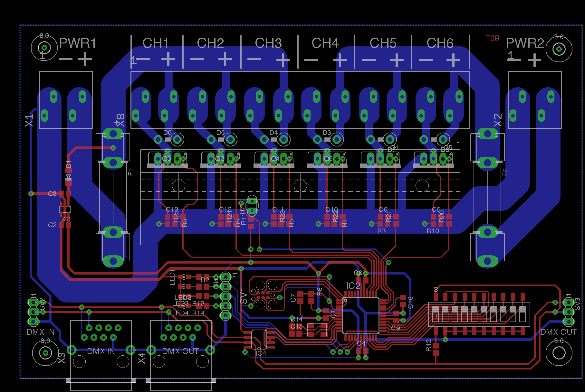Image resolution: width=585 pixels, height=392 pixels.
Task: Click the X8 connector label
Action: [x=120, y=120]
